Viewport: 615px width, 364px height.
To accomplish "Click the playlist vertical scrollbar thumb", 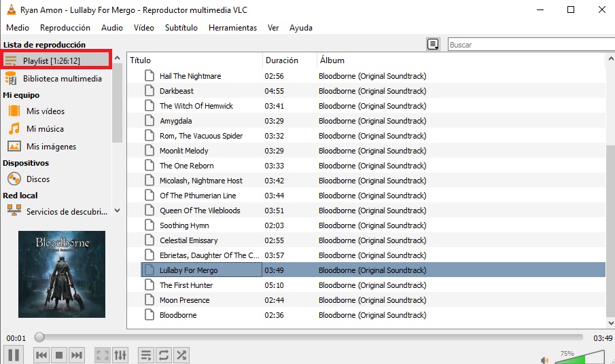I will (610, 230).
